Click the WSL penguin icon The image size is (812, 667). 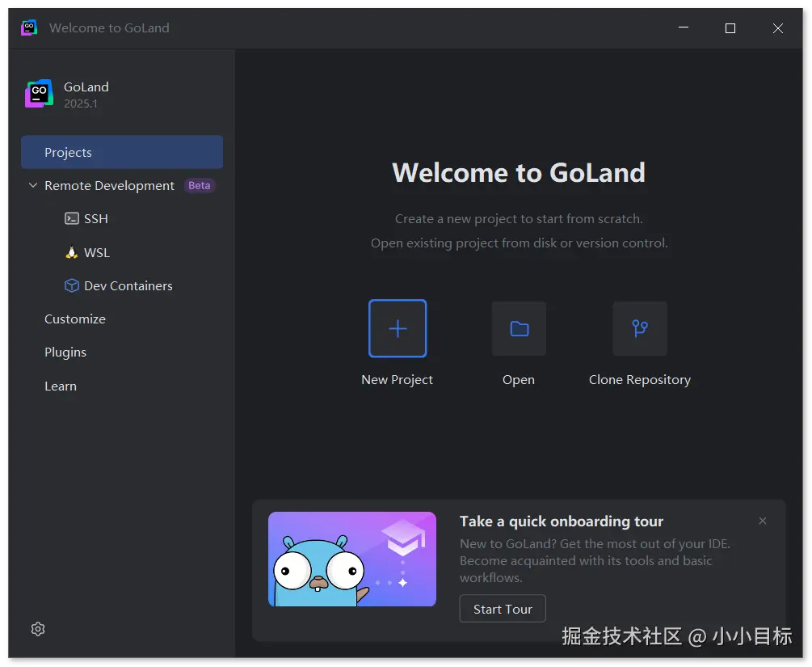tap(71, 252)
